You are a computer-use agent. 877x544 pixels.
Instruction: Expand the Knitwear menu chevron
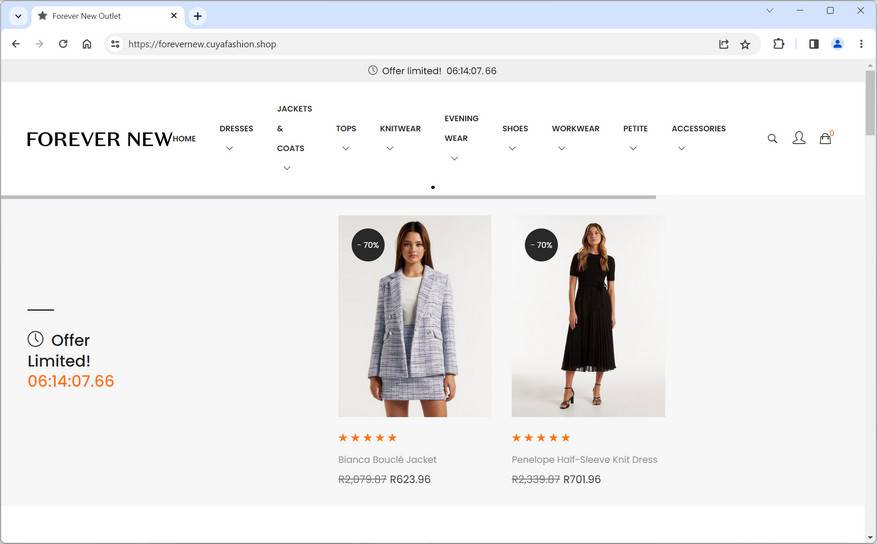pyautogui.click(x=390, y=149)
